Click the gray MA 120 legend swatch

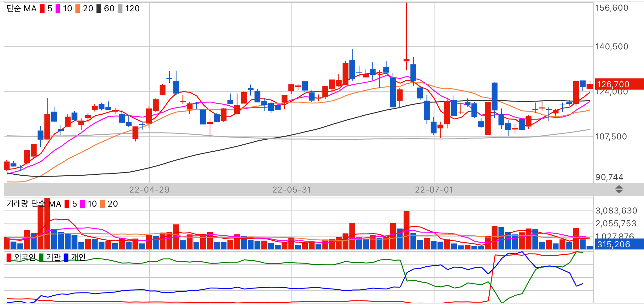(120, 9)
